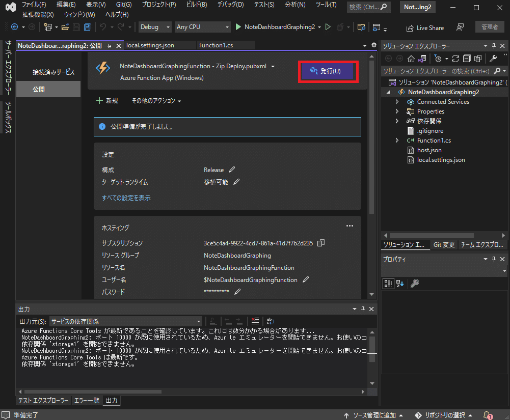The width and height of the screenshot is (510, 420).
Task: Select host.json in Solution Explorer
Action: pos(429,150)
